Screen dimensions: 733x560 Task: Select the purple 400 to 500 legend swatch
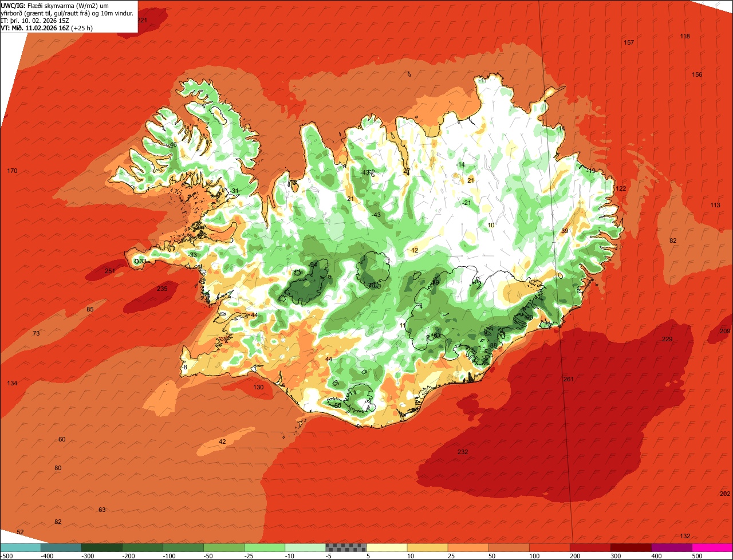[671, 547]
